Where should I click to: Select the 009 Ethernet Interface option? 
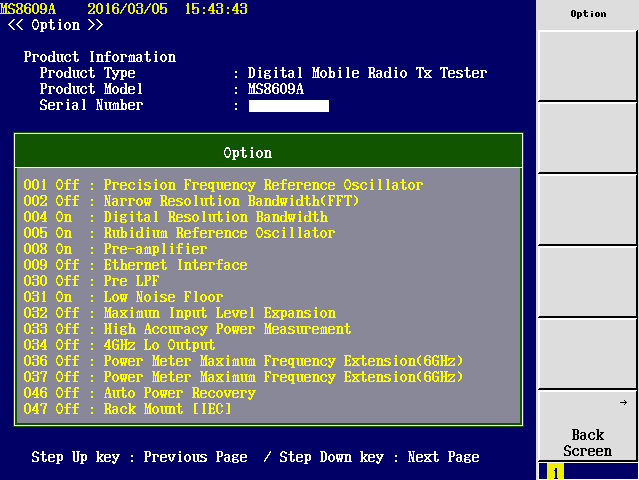135,265
